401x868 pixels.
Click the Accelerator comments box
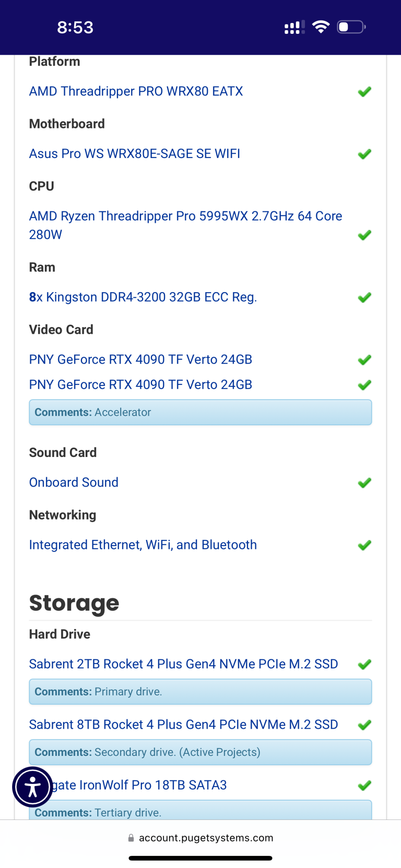[200, 412]
